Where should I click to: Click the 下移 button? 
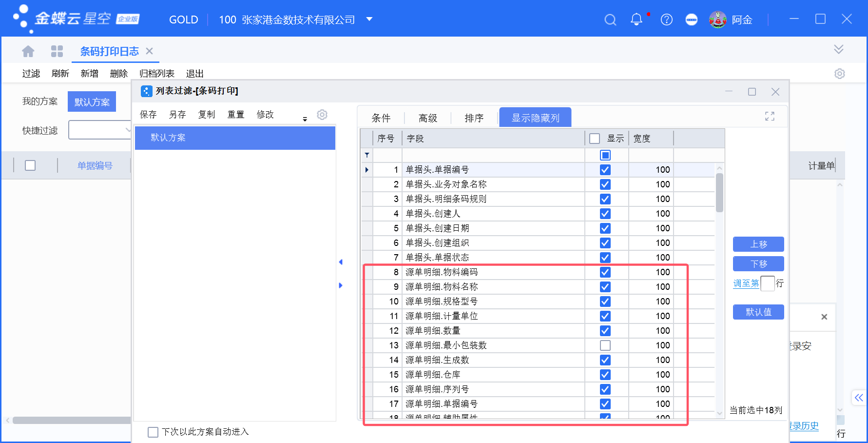758,264
